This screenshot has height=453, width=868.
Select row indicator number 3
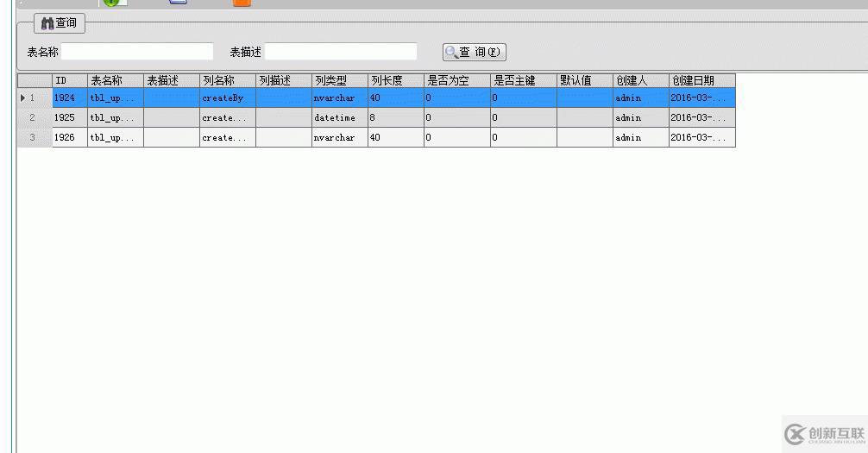[35, 137]
